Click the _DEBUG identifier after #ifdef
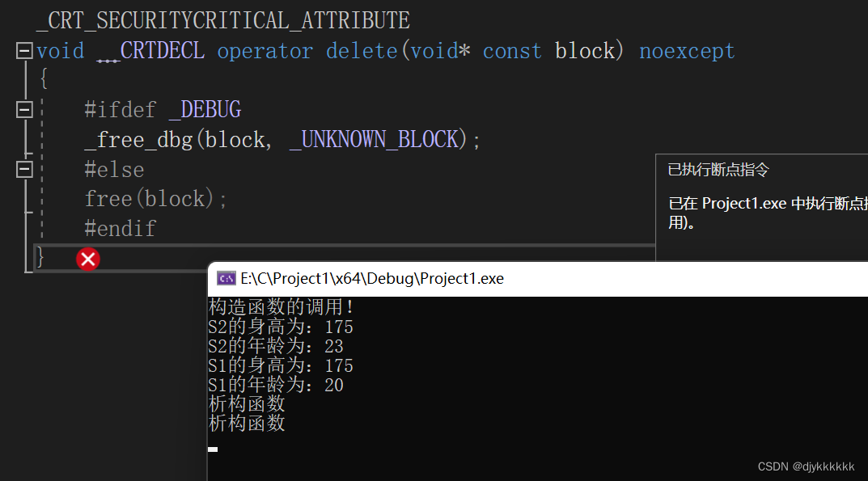The height and width of the screenshot is (481, 868). click(205, 109)
